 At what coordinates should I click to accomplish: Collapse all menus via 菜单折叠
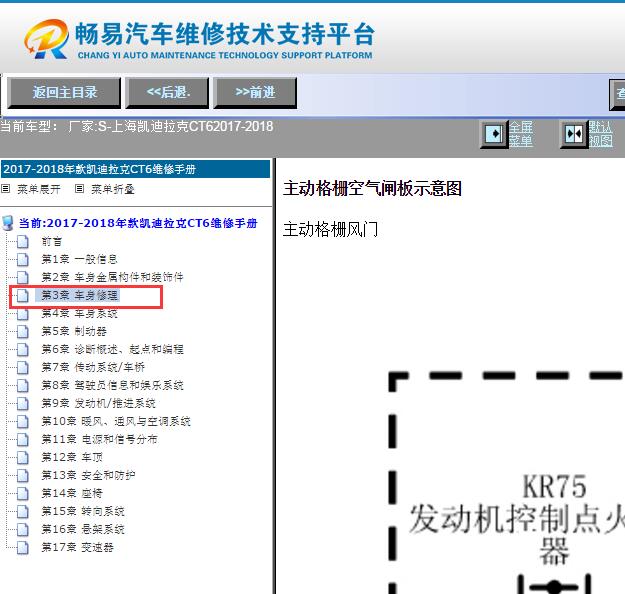tap(113, 189)
